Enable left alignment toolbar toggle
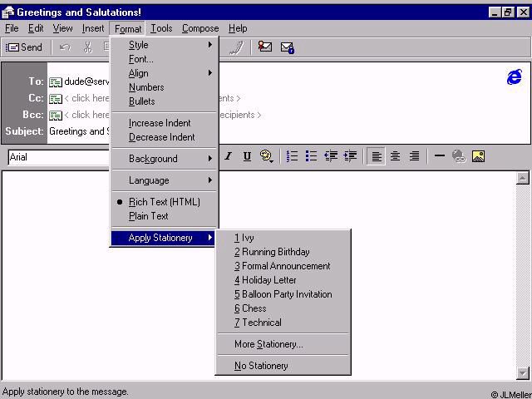This screenshot has width=532, height=399. [x=377, y=156]
